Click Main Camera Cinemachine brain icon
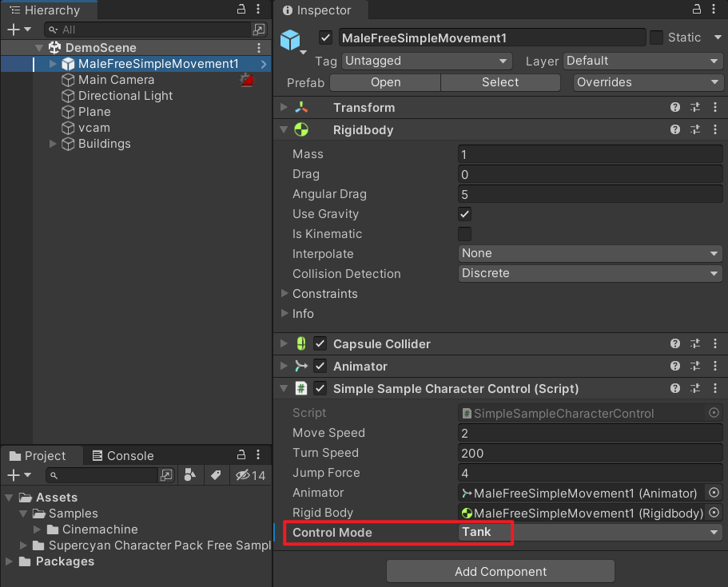 (247, 80)
